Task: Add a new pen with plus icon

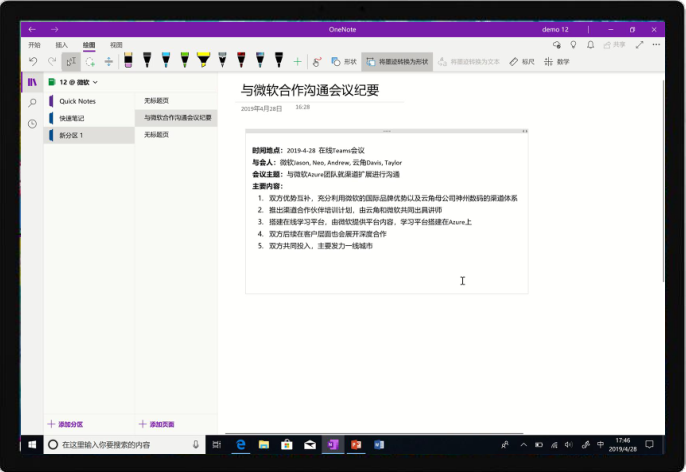Action: [x=298, y=62]
